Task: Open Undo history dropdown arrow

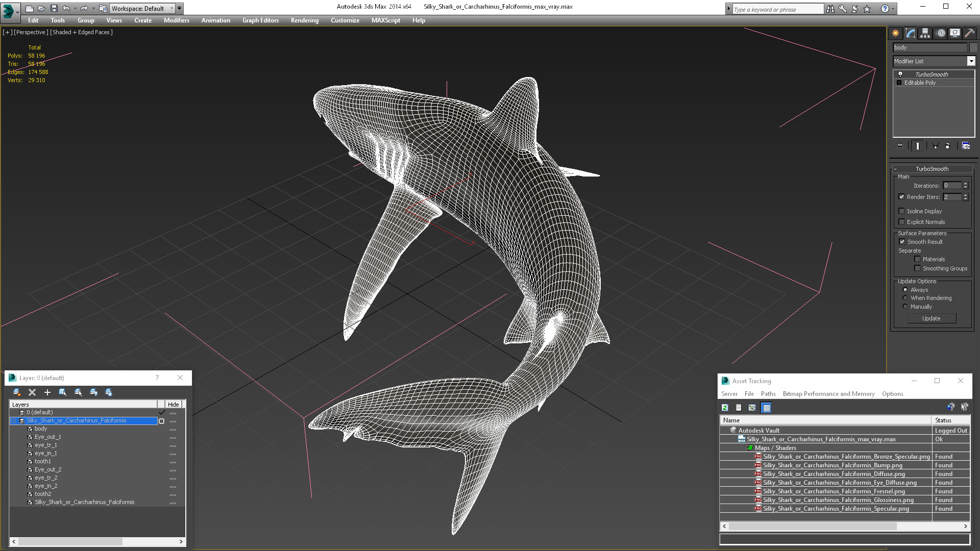Action: [x=75, y=8]
